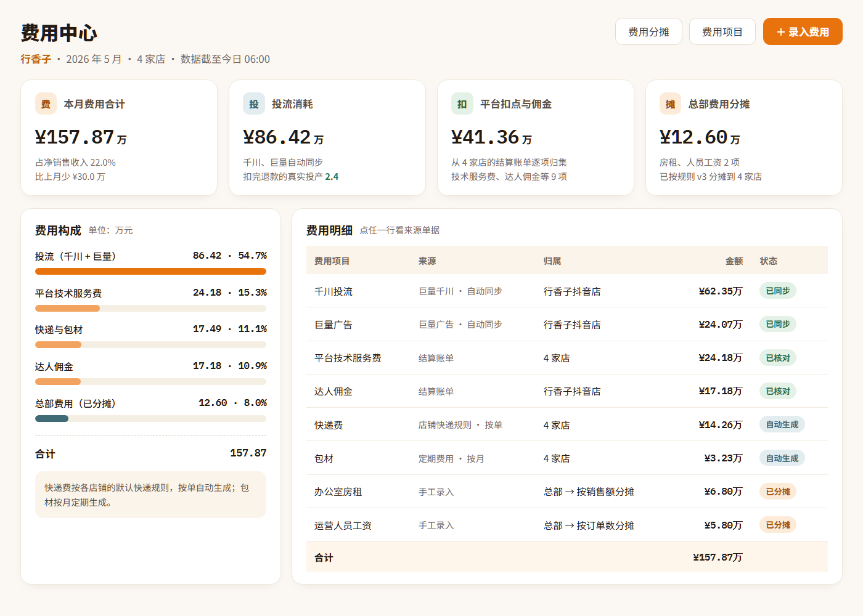Image resolution: width=863 pixels, height=616 pixels.
Task: Click the 快递费按各店铺 note box
Action: [x=150, y=495]
